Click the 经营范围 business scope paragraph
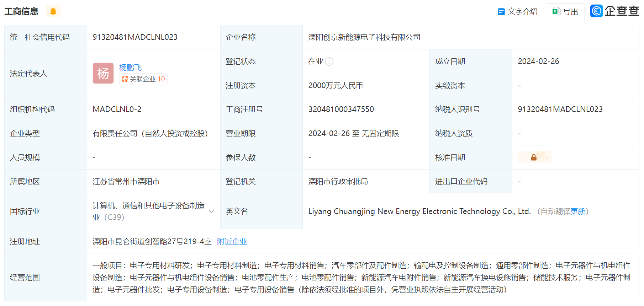This screenshot has width=644, height=306. [361, 277]
